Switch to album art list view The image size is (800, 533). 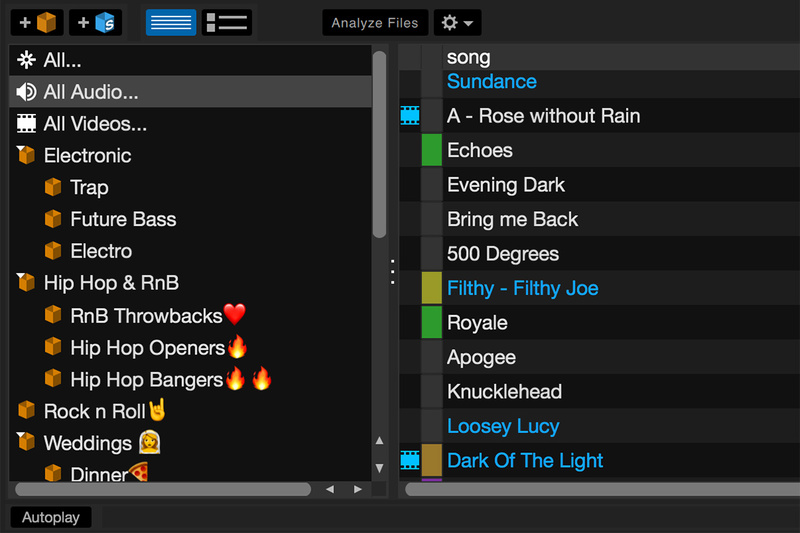tap(227, 22)
